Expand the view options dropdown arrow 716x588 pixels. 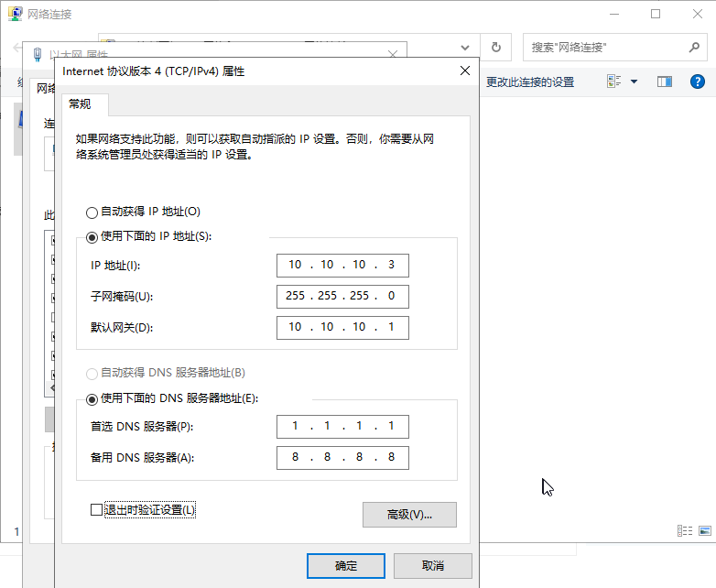coord(635,82)
